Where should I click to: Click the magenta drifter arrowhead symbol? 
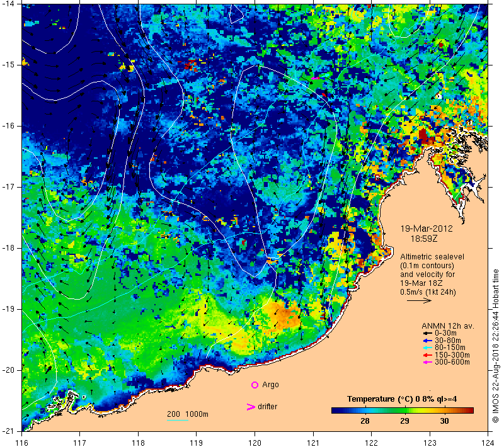251,407
